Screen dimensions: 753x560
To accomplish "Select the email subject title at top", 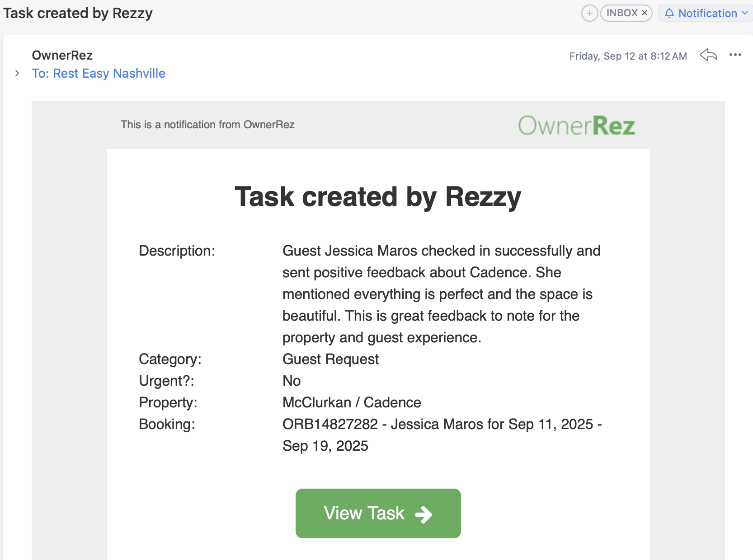I will pos(78,13).
